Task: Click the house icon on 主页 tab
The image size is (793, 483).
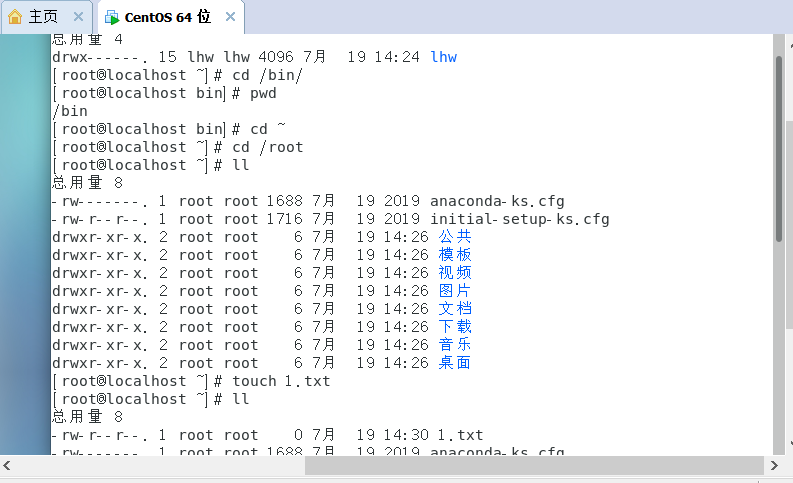Action: coord(15,17)
